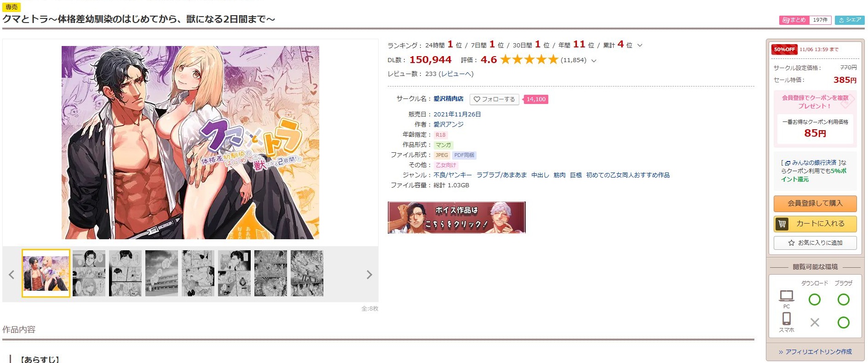Open circle page 愛沢精肉店
The height and width of the screenshot is (363, 868).
point(448,99)
